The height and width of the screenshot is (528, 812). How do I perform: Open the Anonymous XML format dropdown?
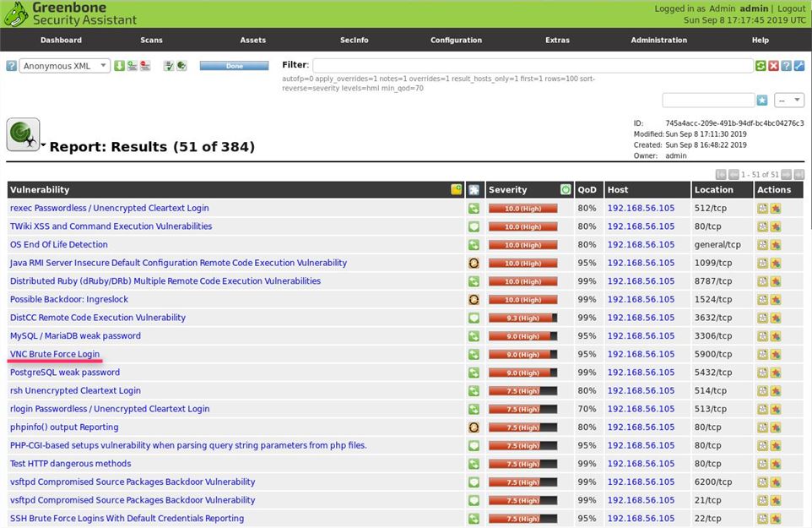pos(65,66)
